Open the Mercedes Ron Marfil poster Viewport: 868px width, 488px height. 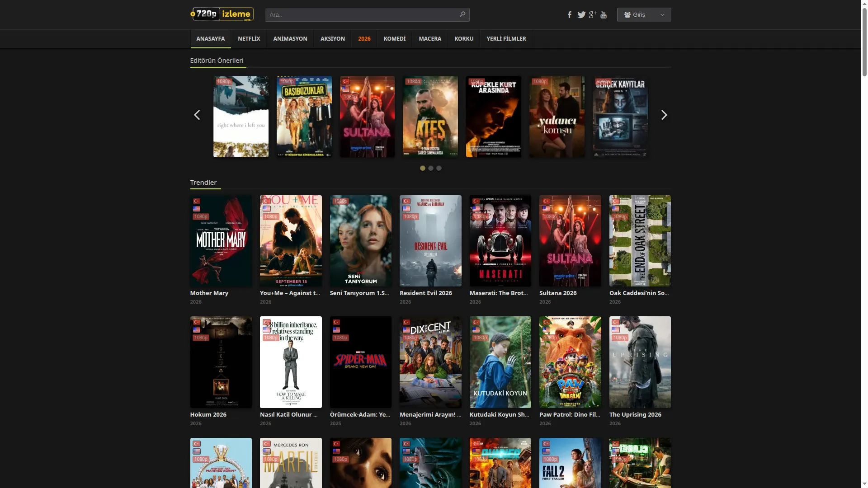pyautogui.click(x=291, y=463)
